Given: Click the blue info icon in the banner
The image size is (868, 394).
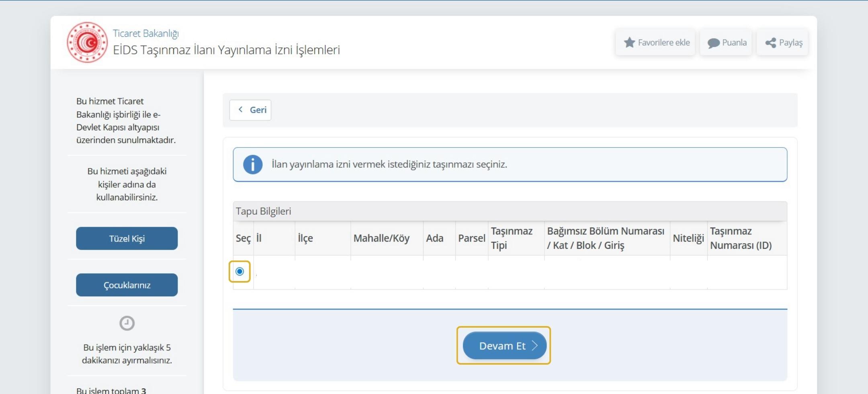Looking at the screenshot, I should click(253, 164).
